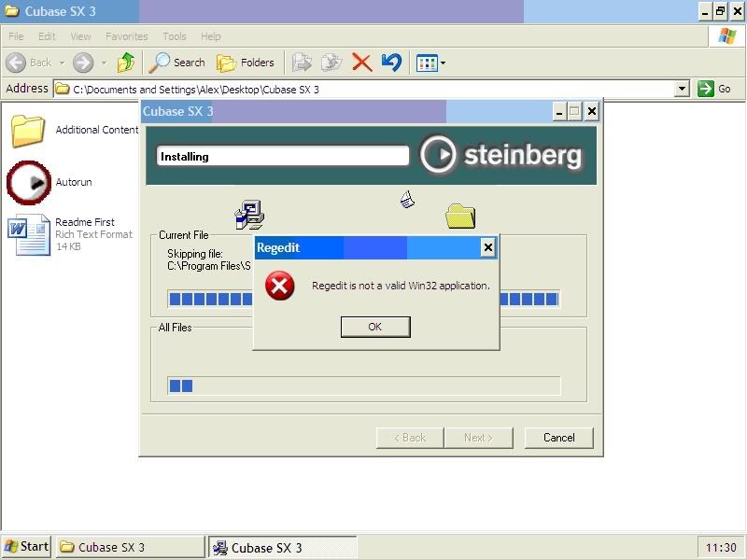
Task: Click the disabled Next button in installer
Action: [478, 438]
